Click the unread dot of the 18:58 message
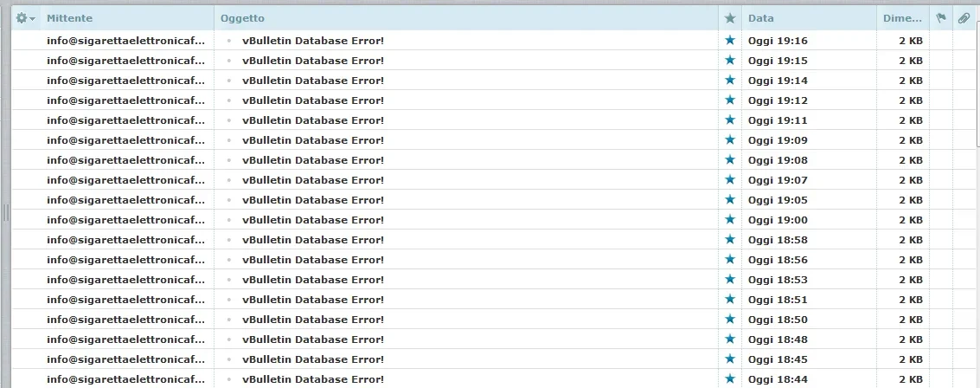This screenshot has height=388, width=980. click(x=229, y=240)
